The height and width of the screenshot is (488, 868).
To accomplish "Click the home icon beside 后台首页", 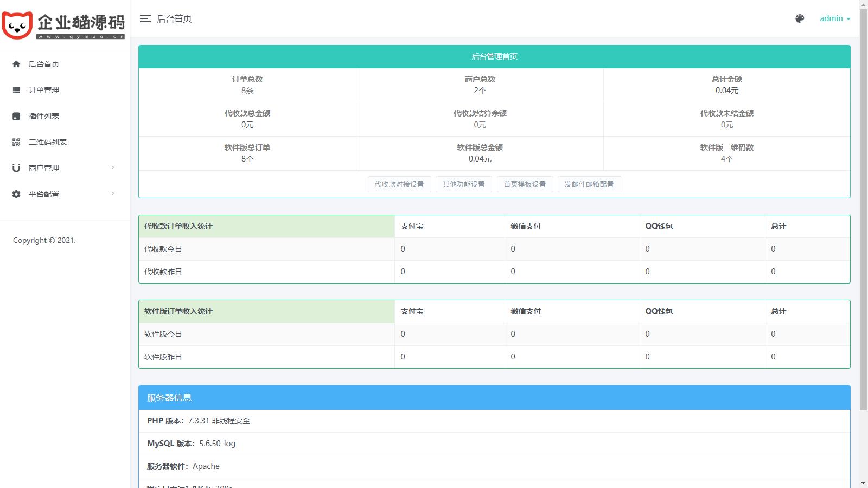I will 16,64.
